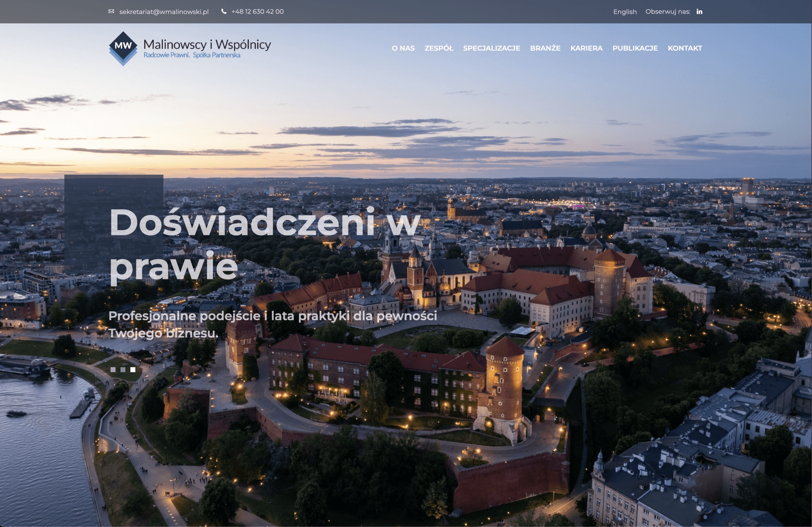
Task: Click the envelope icon beside the email address
Action: pyautogui.click(x=111, y=11)
